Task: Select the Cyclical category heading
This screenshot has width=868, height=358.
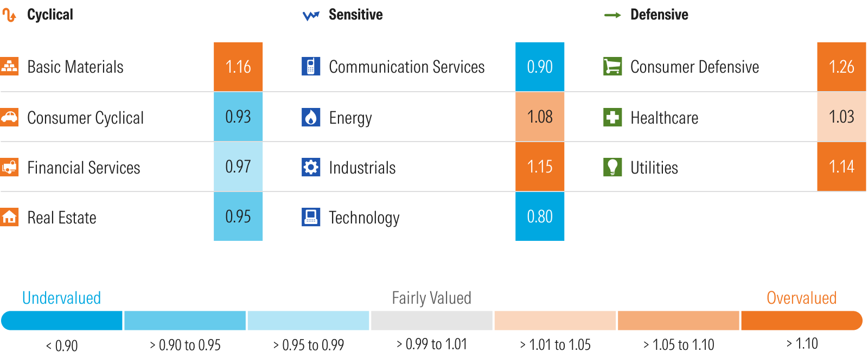Action: pos(50,15)
